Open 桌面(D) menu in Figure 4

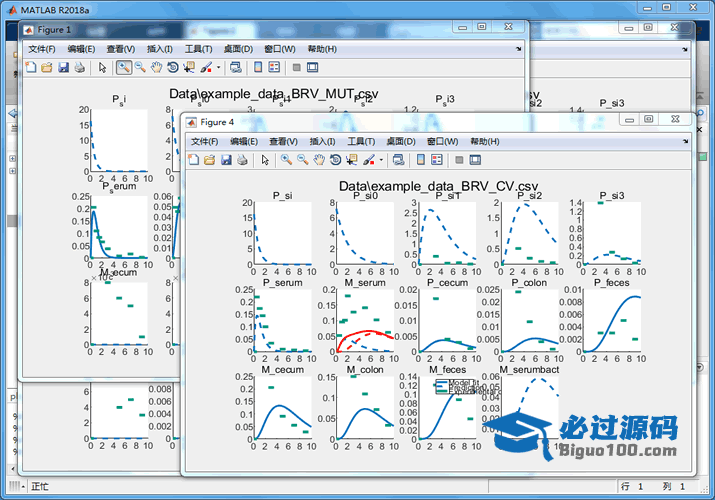401,142
